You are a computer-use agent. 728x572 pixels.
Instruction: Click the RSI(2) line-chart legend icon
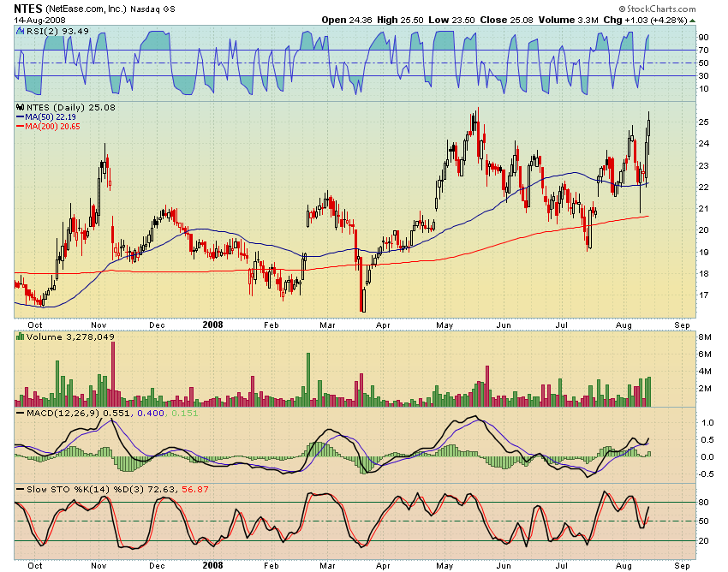[x=21, y=31]
